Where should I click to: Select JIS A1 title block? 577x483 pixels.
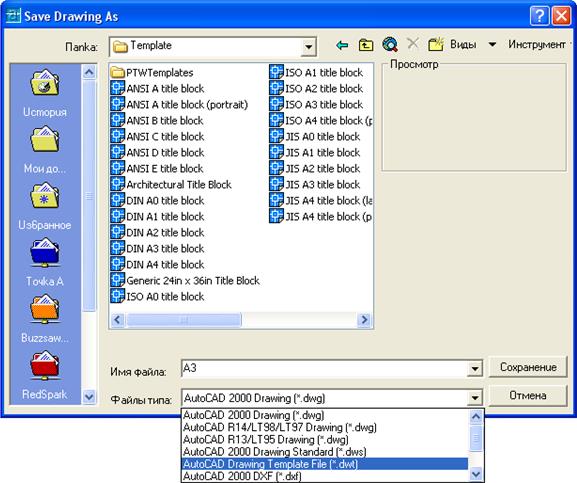click(x=315, y=152)
